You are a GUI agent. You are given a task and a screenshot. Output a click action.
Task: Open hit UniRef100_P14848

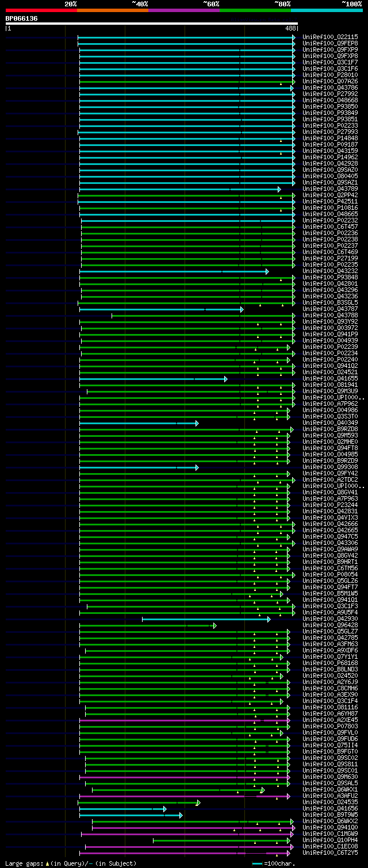pyautogui.click(x=330, y=139)
